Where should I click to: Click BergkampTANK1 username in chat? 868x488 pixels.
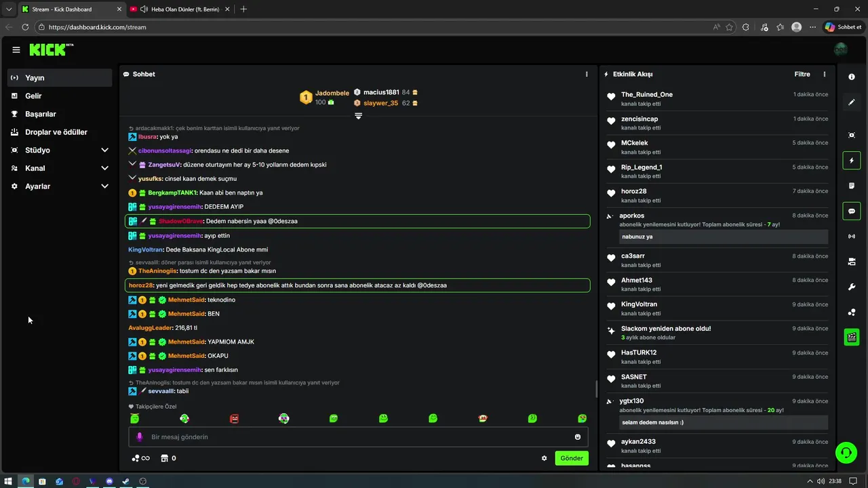(x=172, y=192)
